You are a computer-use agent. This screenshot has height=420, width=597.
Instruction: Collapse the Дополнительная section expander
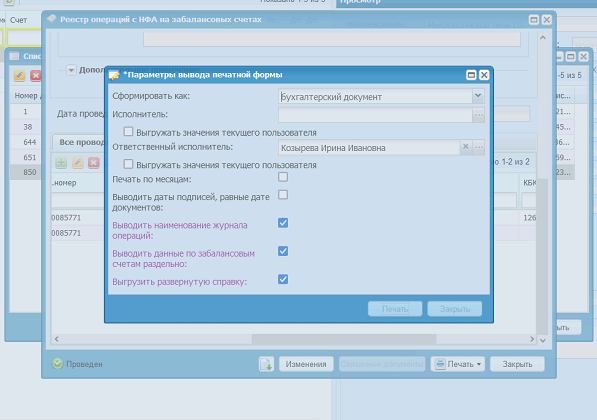[71, 70]
